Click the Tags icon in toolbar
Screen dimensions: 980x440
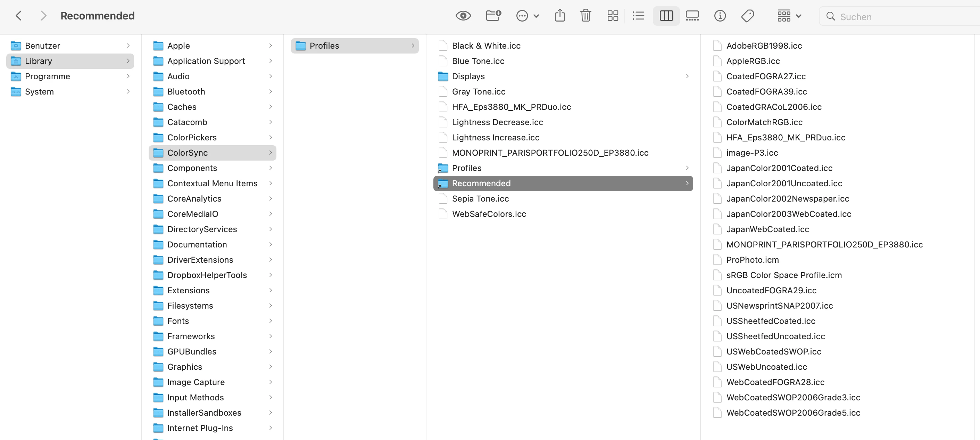[x=748, y=16]
